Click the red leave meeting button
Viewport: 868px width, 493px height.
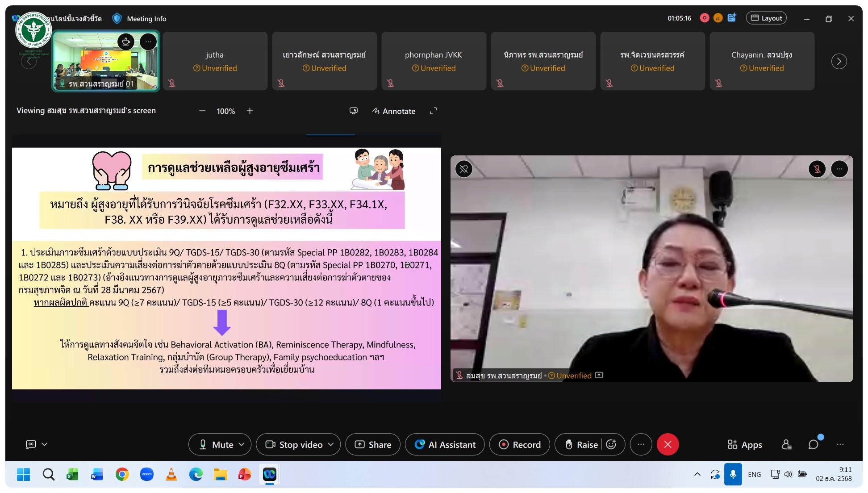668,444
